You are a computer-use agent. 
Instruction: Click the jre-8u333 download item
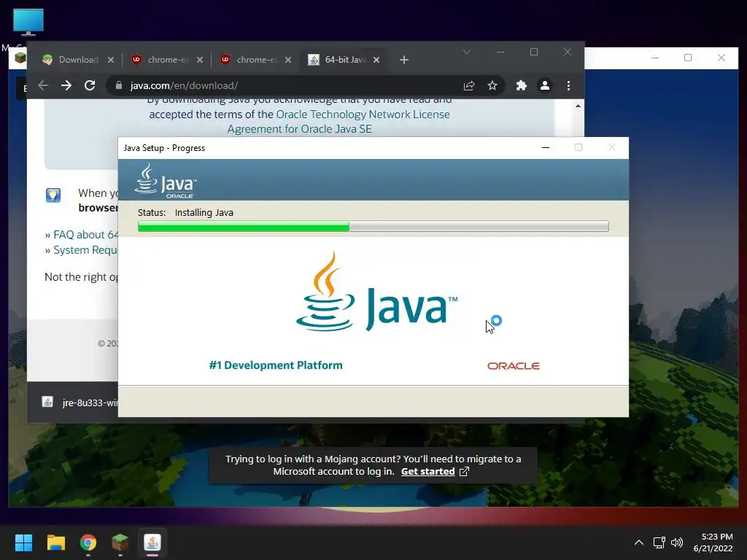[79, 402]
